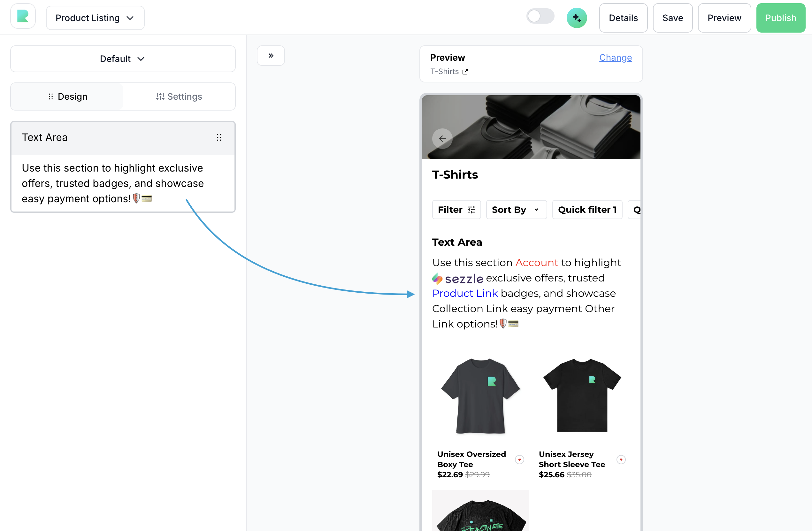
Task: Click the Text Area drag handle dots
Action: 219,137
